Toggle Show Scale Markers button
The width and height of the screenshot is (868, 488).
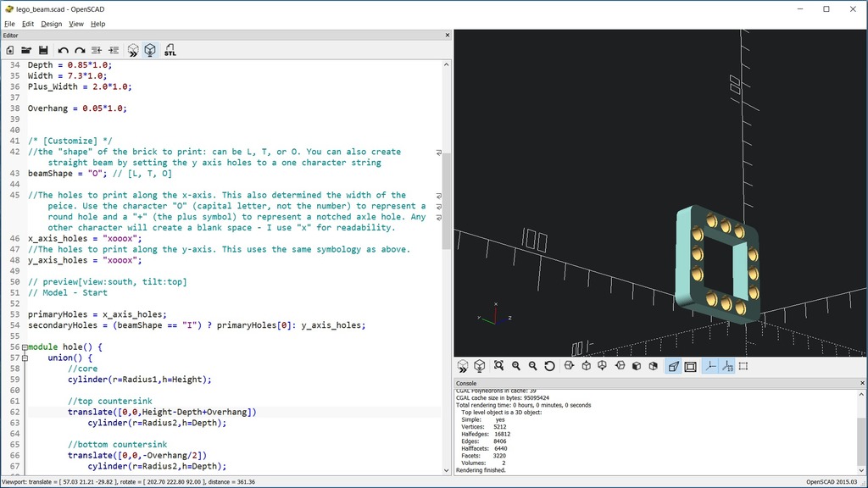coord(726,366)
